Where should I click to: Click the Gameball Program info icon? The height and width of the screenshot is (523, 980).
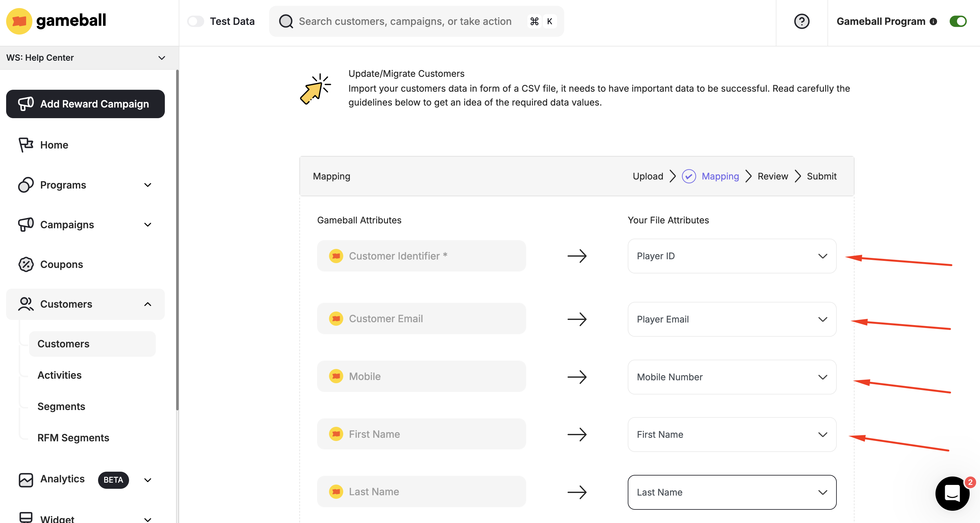(x=933, y=22)
